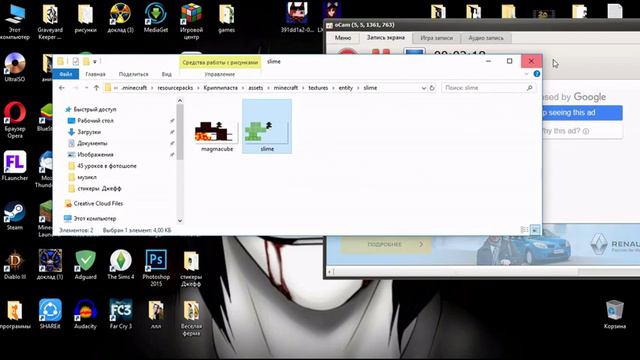This screenshot has width=640, height=360.
Task: Open the Управление ribbon tab
Action: [x=220, y=74]
